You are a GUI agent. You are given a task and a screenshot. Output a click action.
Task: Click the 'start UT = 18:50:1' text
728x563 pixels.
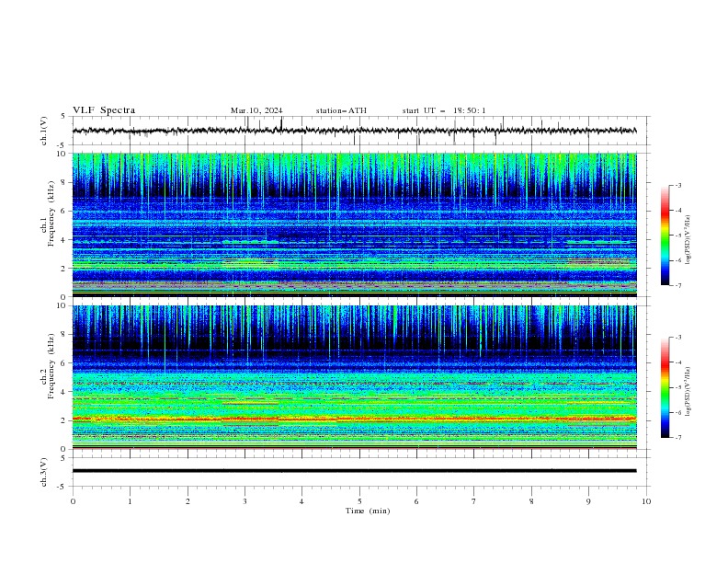[444, 110]
